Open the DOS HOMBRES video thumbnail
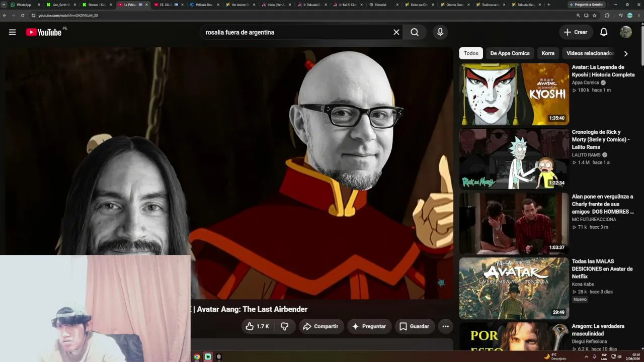Image resolution: width=644 pixels, height=362 pixels. coord(514,224)
